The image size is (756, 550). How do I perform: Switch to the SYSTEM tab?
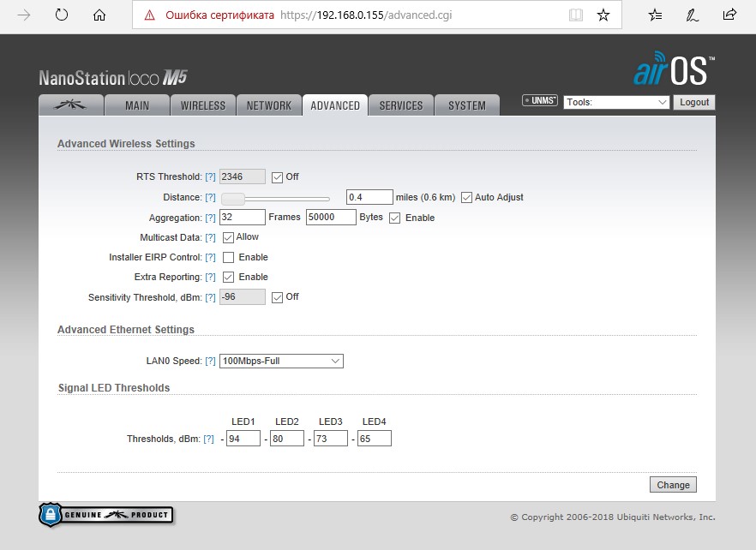(467, 105)
